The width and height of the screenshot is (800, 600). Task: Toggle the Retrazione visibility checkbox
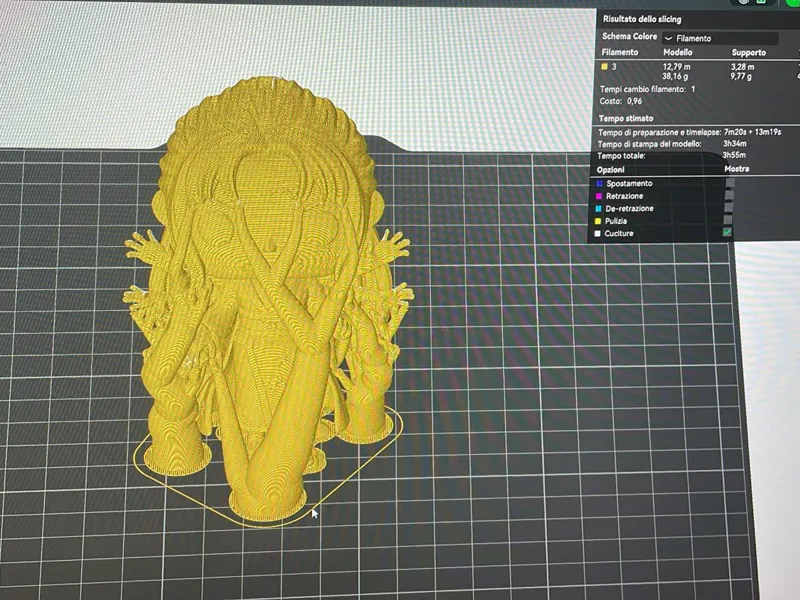coord(729,194)
